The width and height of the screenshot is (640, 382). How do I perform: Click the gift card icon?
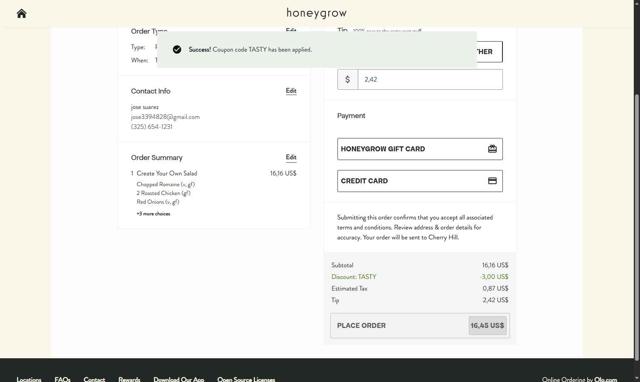pos(492,149)
